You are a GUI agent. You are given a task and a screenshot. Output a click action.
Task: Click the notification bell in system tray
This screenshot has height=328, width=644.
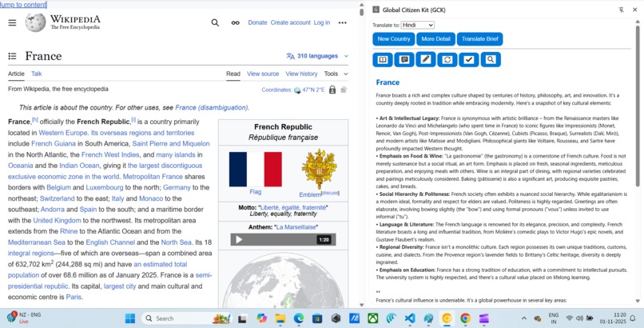pyautogui.click(x=633, y=318)
